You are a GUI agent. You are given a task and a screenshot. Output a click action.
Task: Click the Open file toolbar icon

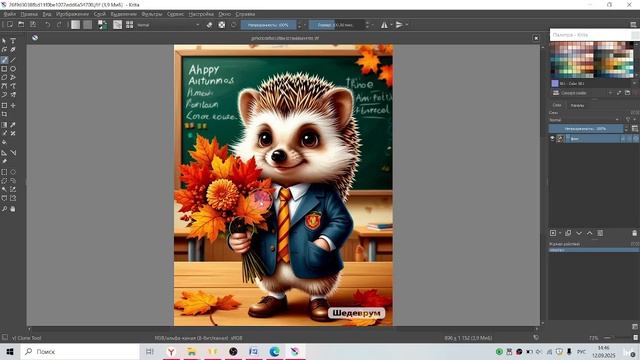[21, 25]
